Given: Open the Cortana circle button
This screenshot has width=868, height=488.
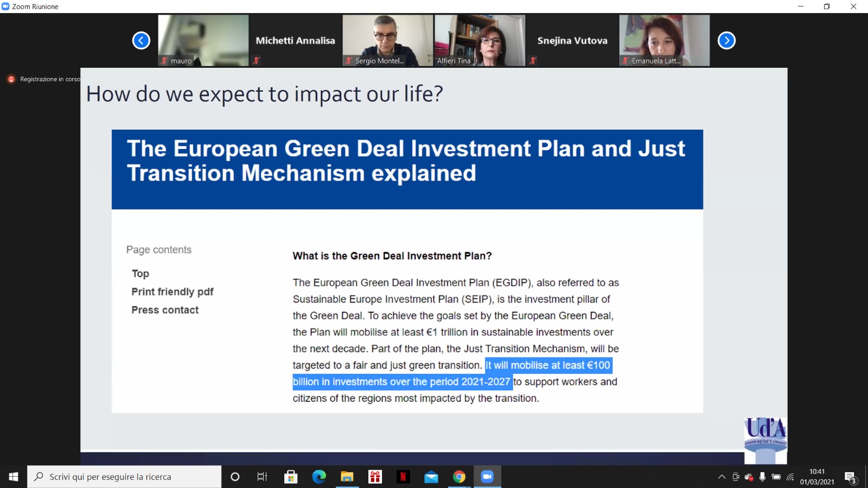Looking at the screenshot, I should [x=235, y=477].
